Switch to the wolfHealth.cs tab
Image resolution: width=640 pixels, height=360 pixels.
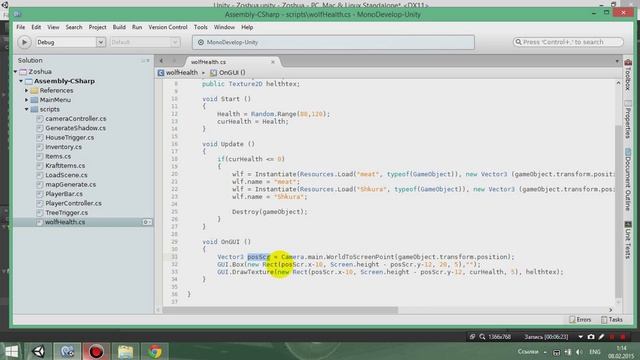coord(208,62)
